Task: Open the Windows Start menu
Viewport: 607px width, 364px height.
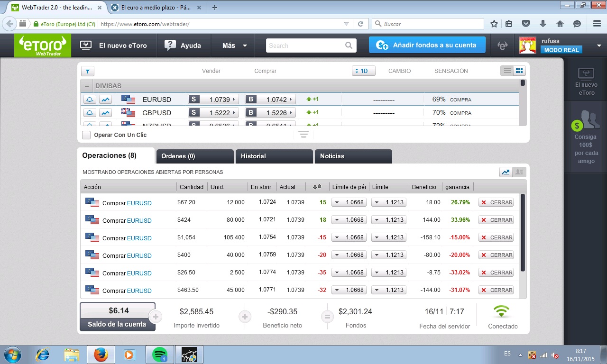Action: click(x=12, y=355)
